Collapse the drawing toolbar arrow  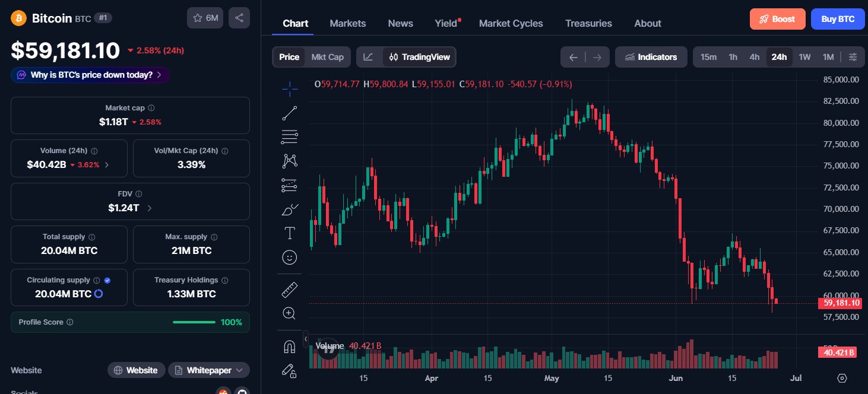pos(306,339)
